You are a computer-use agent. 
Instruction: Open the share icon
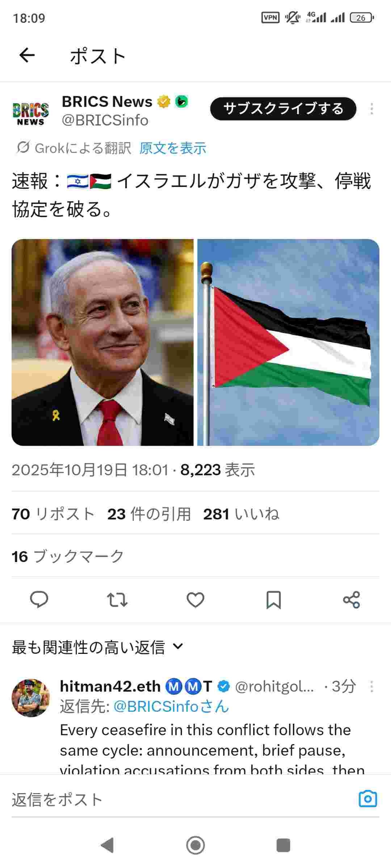[x=352, y=600]
